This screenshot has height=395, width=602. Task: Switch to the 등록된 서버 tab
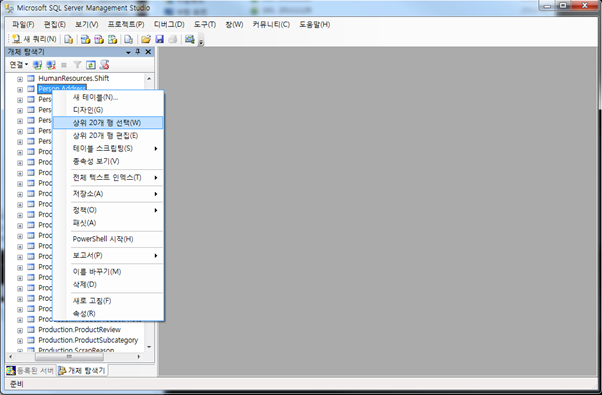point(30,370)
